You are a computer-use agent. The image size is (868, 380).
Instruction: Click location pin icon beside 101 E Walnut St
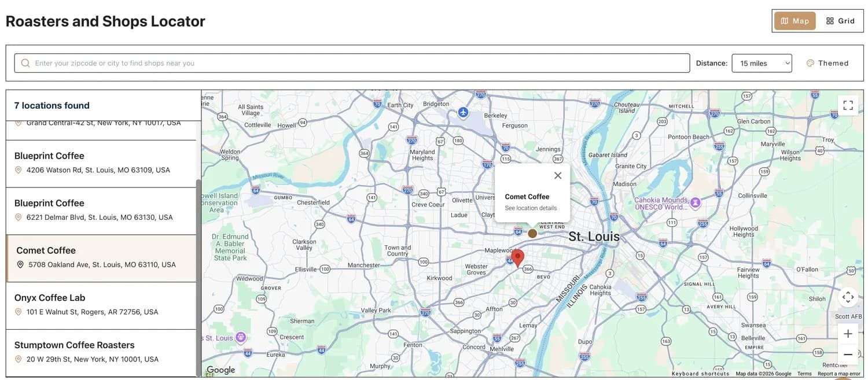click(18, 312)
